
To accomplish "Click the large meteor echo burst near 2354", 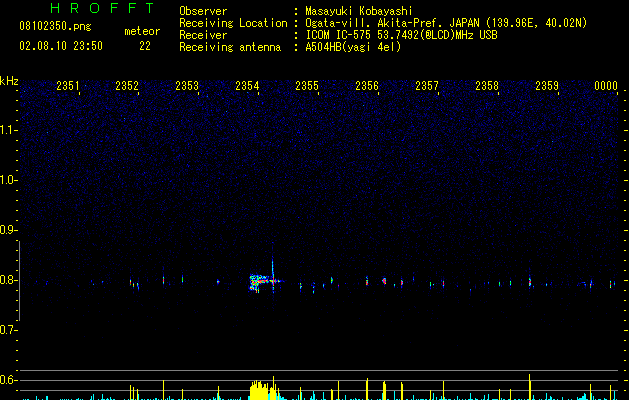I will 265,281.
